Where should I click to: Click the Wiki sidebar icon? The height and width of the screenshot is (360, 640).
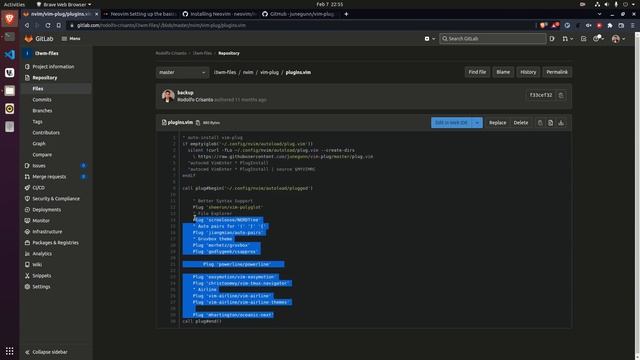point(27,265)
